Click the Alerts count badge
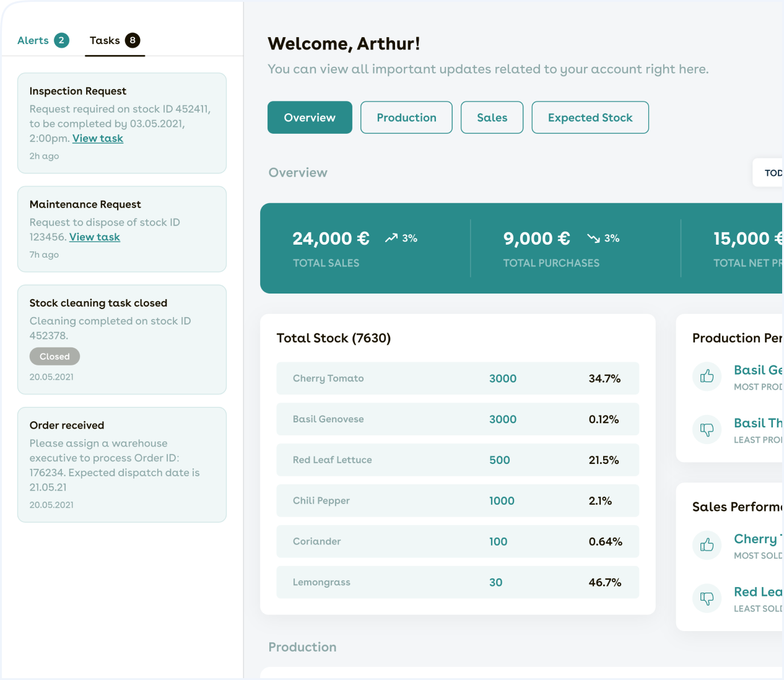The width and height of the screenshot is (784, 680). point(61,40)
